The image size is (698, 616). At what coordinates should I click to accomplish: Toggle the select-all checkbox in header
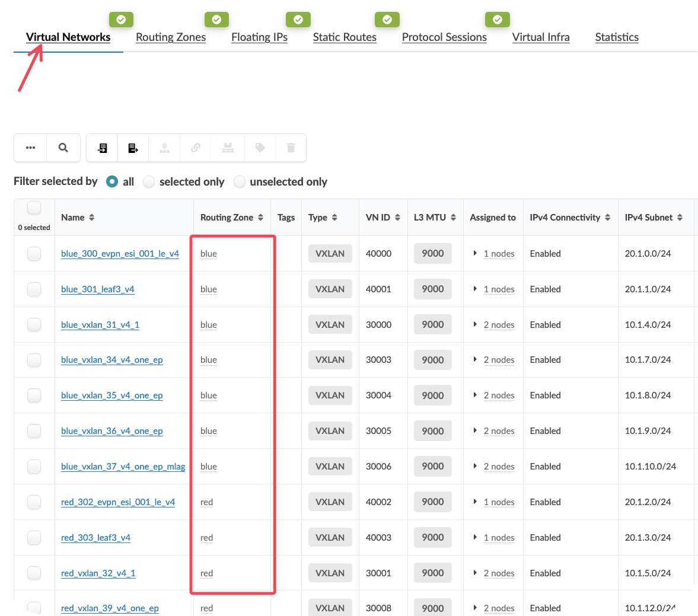click(34, 208)
